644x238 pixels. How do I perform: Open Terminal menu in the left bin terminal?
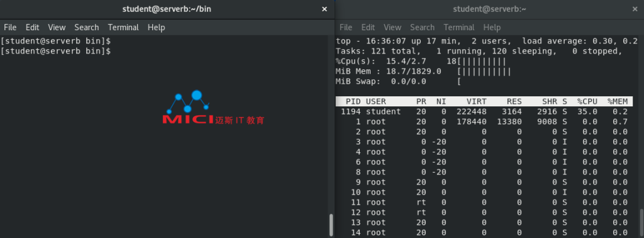(x=123, y=28)
